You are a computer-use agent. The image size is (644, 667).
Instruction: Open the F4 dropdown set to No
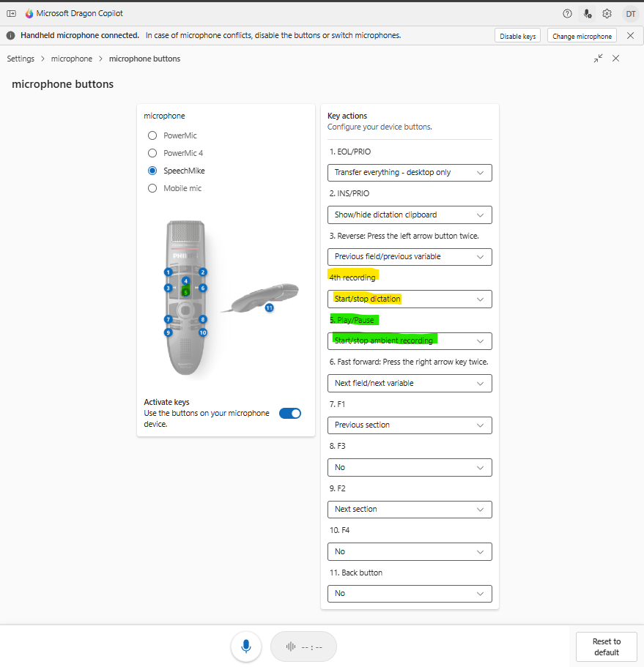pyautogui.click(x=410, y=552)
